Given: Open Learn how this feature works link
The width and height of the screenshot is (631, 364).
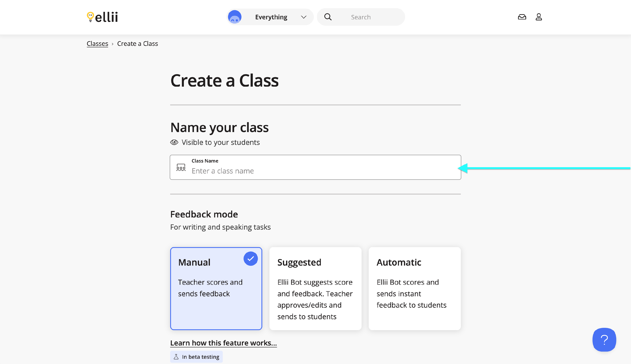Looking at the screenshot, I should [x=223, y=343].
